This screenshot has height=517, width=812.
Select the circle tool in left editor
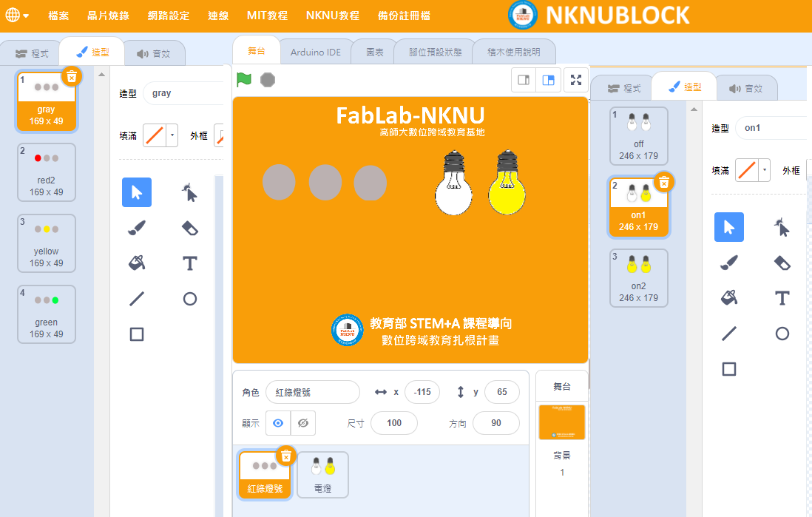(x=189, y=298)
